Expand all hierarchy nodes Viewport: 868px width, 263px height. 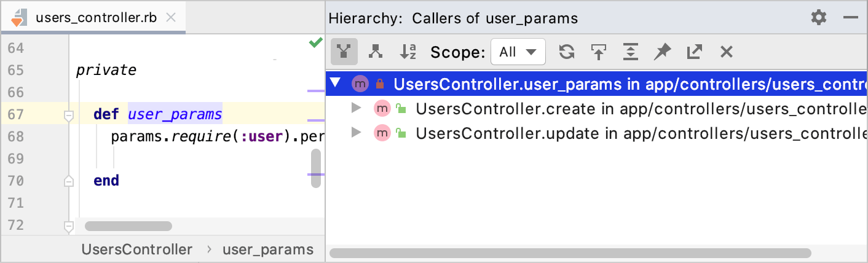click(x=630, y=52)
